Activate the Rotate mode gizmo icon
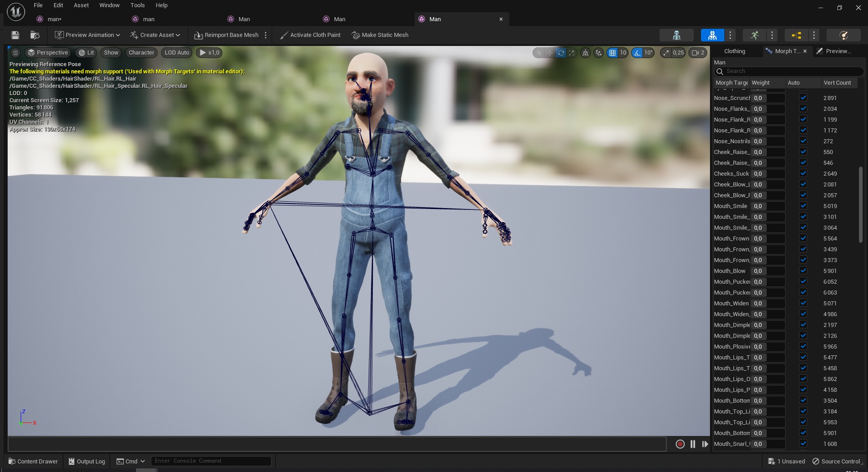The height and width of the screenshot is (472, 868). pos(561,53)
